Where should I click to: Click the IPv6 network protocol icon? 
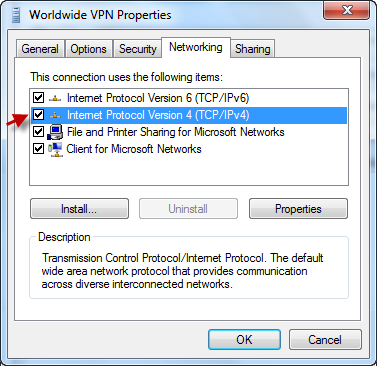[x=55, y=98]
